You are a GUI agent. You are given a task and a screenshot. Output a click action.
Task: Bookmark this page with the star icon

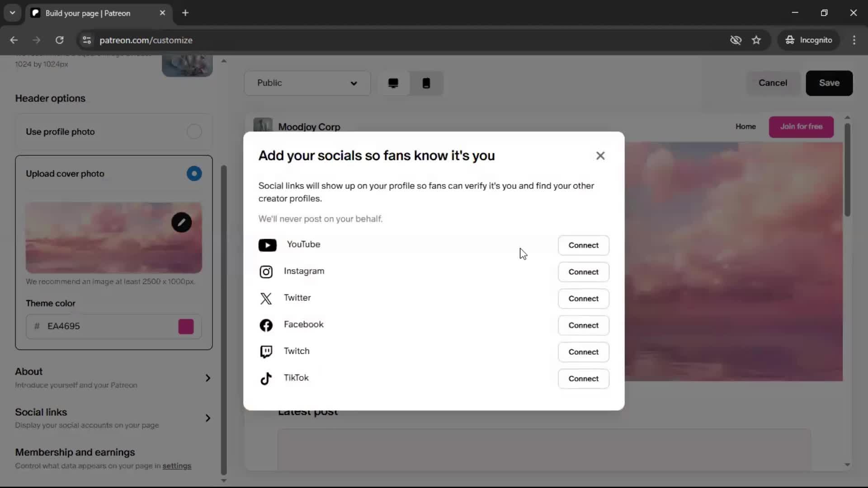[x=756, y=40]
